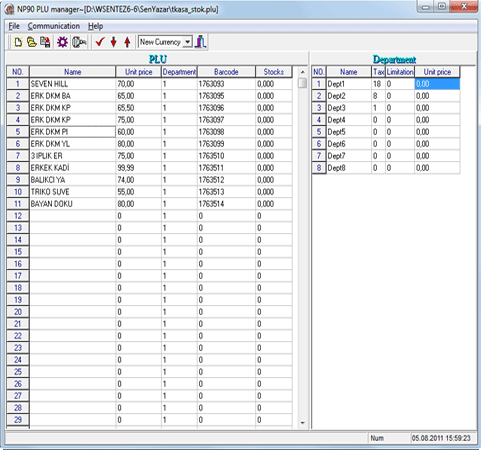This screenshot has width=481, height=450.
Task: Click the SEVEN HILL name cell
Action: coord(73,84)
